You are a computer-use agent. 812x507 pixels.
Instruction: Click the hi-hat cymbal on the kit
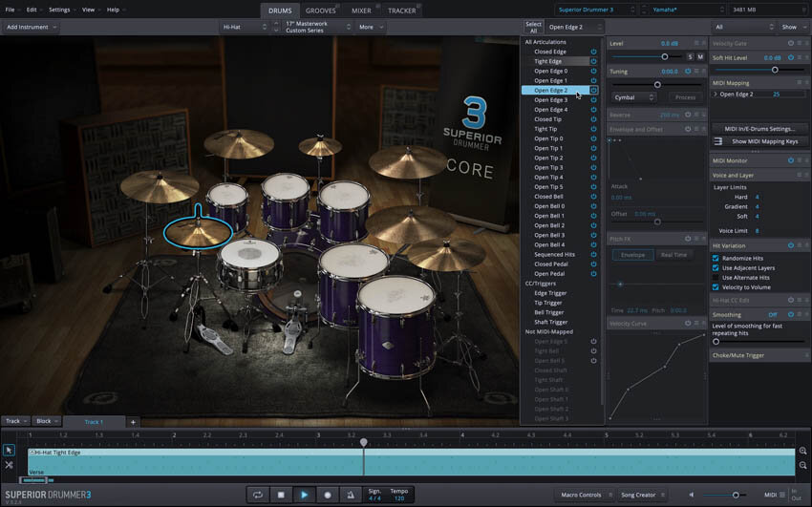[199, 233]
